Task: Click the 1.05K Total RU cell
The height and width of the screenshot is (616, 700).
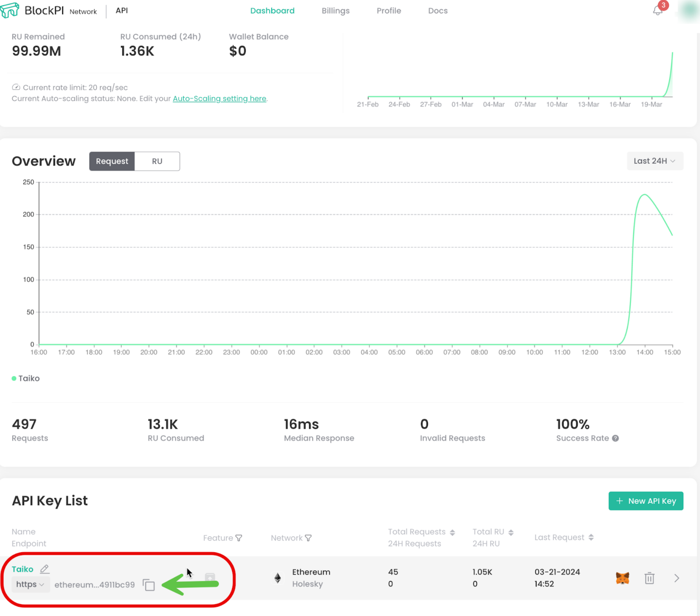Action: pyautogui.click(x=482, y=572)
